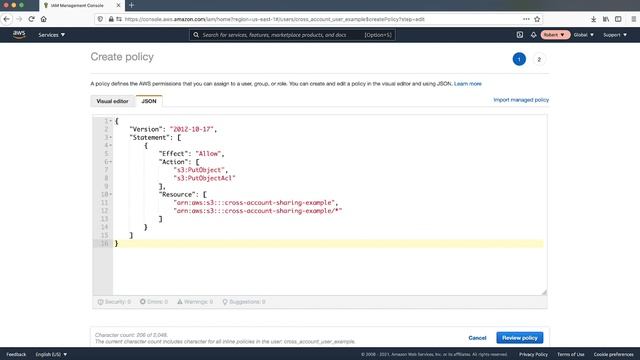640x360 pixels.
Task: Click resource ARN ending in sharing-example/*
Action: 258,211
